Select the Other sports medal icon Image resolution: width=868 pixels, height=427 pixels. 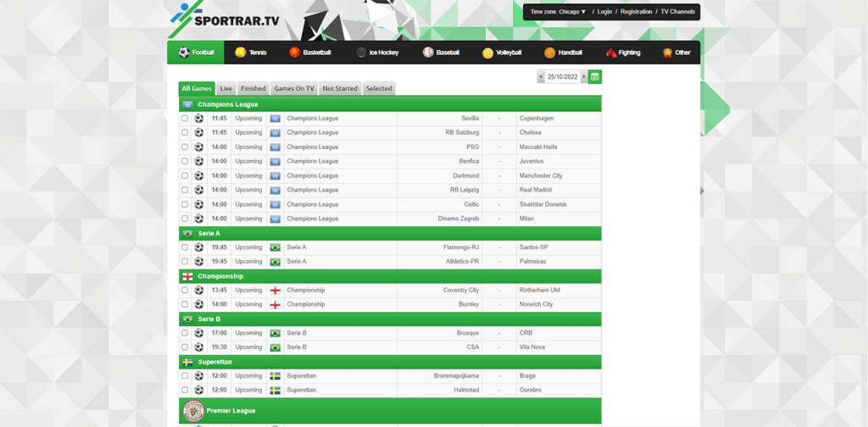pyautogui.click(x=668, y=53)
